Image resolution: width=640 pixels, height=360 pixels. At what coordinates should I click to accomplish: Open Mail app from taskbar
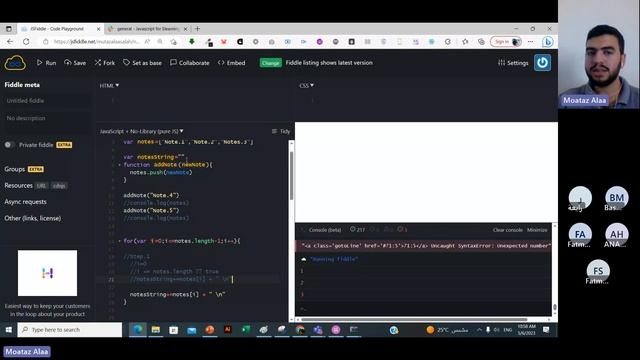pyautogui.click(x=191, y=330)
